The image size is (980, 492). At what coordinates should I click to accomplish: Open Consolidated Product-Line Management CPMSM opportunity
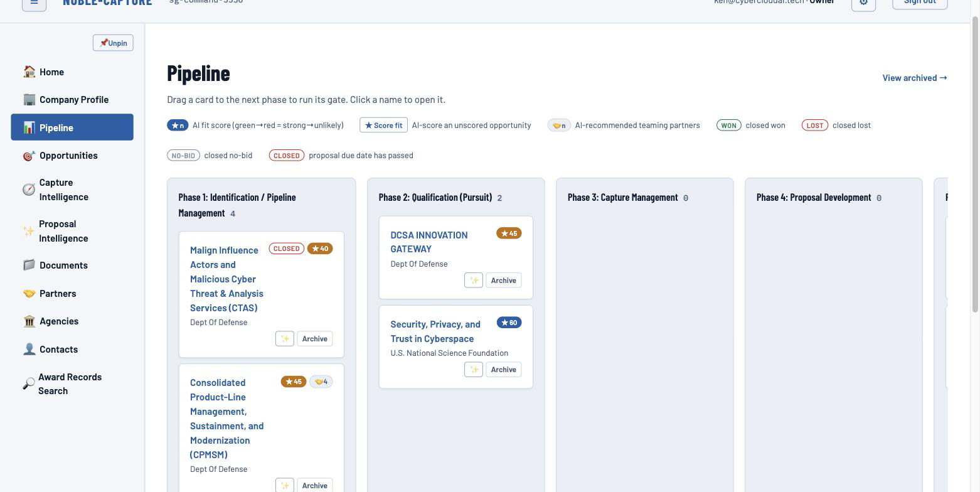(226, 419)
